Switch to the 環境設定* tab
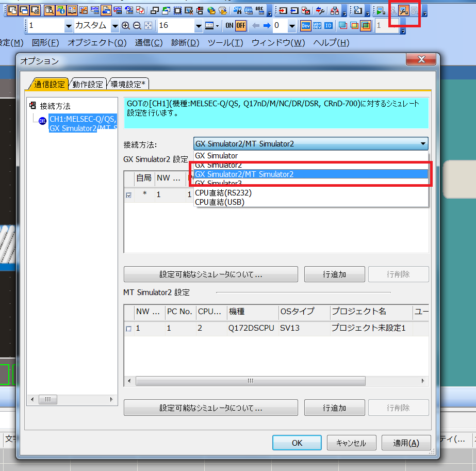 point(128,84)
